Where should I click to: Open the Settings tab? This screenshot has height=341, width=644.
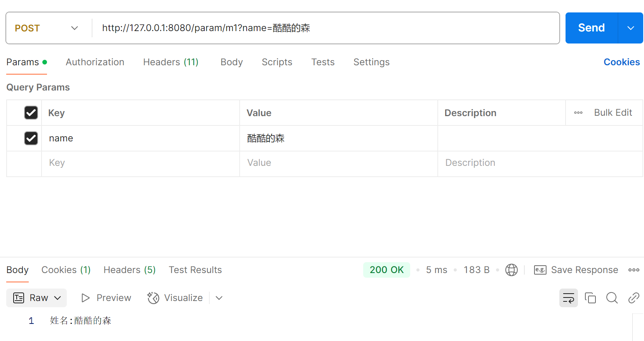coord(371,62)
